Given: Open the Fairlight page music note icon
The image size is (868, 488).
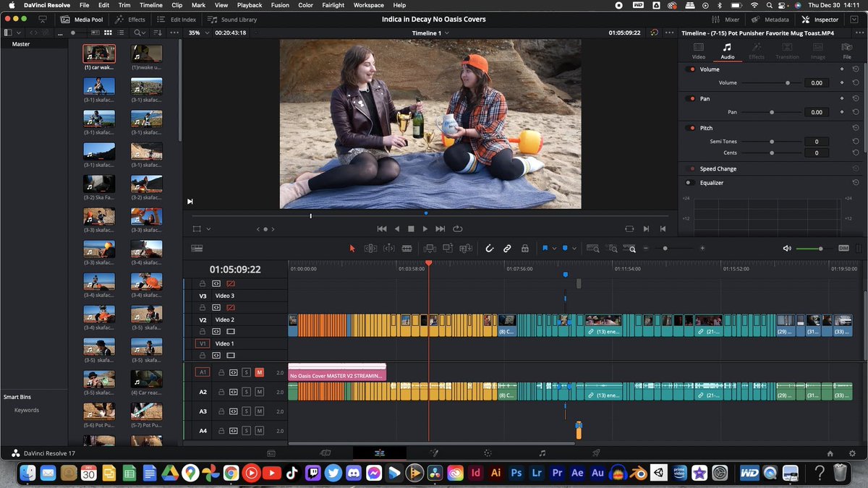Looking at the screenshot, I should click(542, 453).
